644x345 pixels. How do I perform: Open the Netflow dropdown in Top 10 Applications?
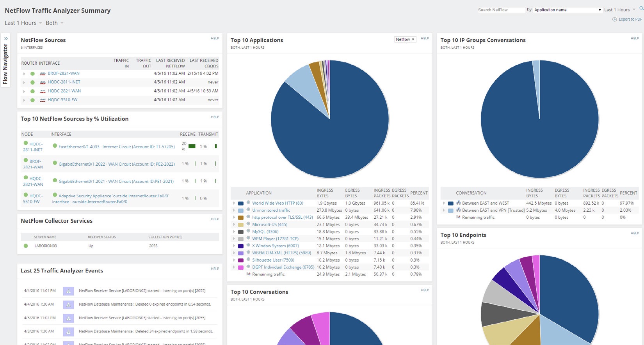(x=405, y=39)
